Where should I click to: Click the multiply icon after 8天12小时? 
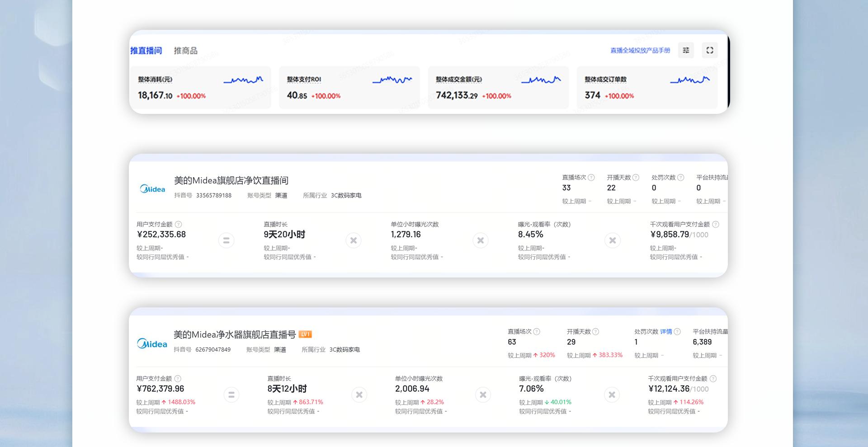click(359, 395)
